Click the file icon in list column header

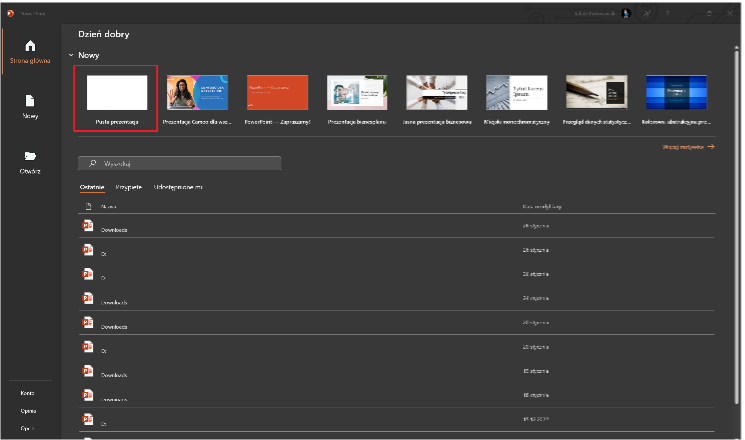click(x=87, y=205)
